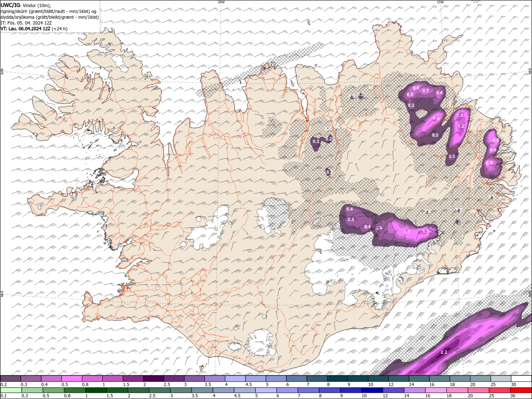Viewport: 532px width, 399px height.
Task: Click the 'slydda/snjókoma (grátt/bleikt/grænt' description line
Action: (49, 17)
